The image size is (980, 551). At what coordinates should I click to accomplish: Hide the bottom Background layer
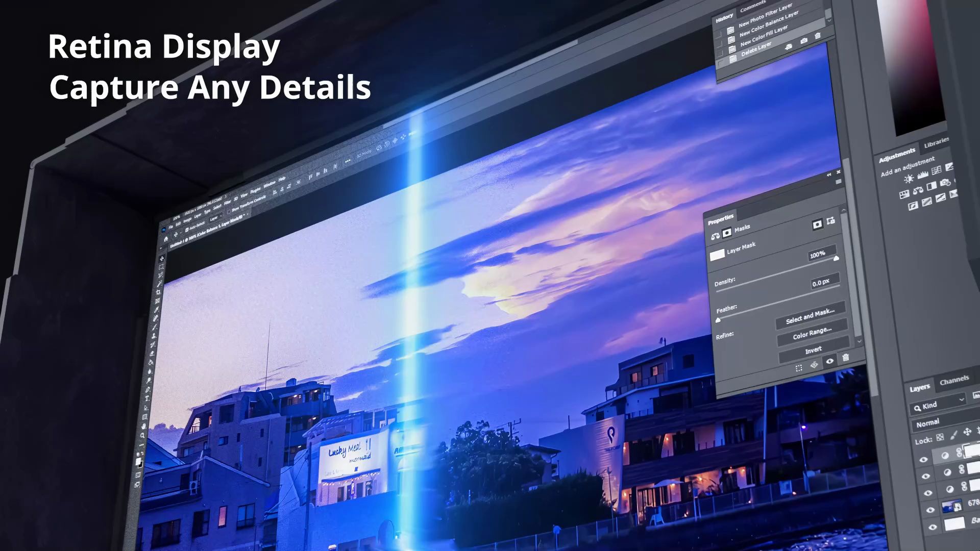click(x=933, y=527)
